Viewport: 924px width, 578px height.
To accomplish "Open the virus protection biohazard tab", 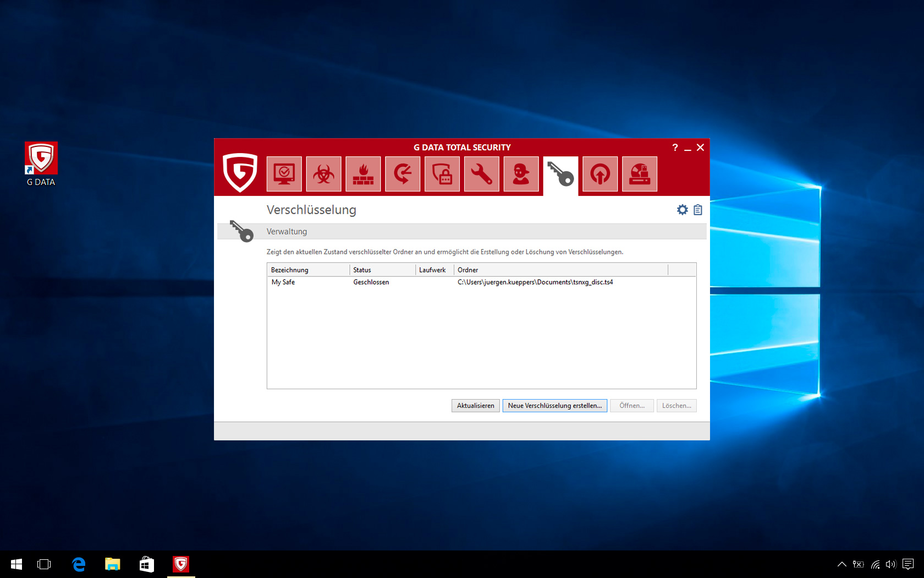I will [323, 174].
